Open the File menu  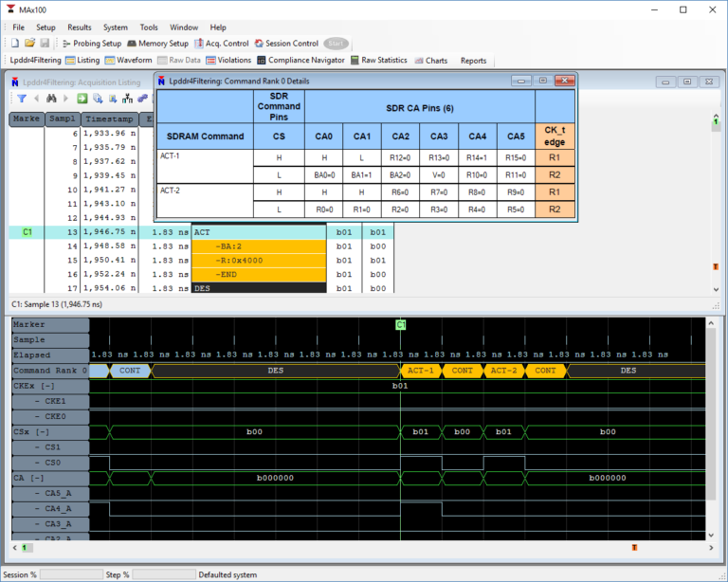pos(18,27)
